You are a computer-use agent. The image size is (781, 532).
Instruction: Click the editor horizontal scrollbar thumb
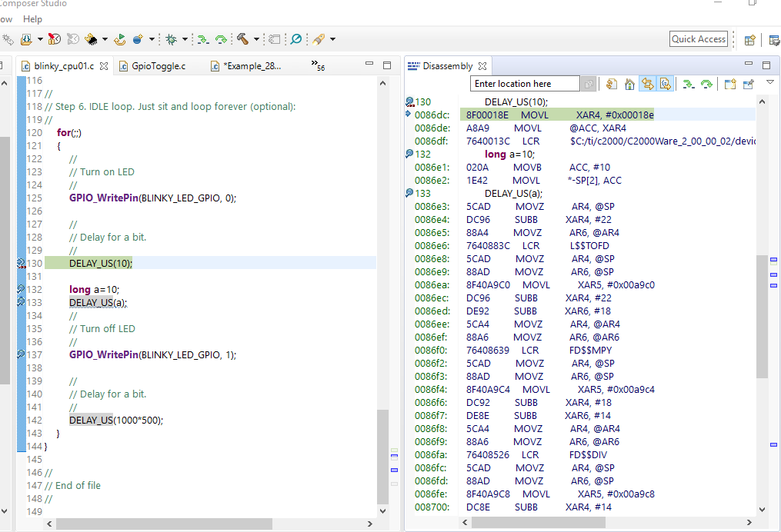click(x=165, y=524)
